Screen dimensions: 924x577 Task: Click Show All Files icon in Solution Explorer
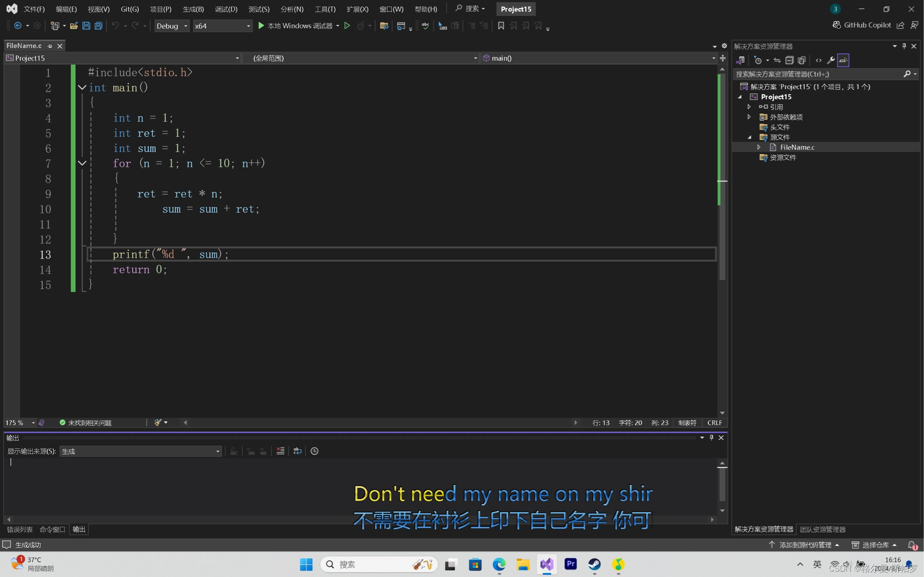(801, 60)
